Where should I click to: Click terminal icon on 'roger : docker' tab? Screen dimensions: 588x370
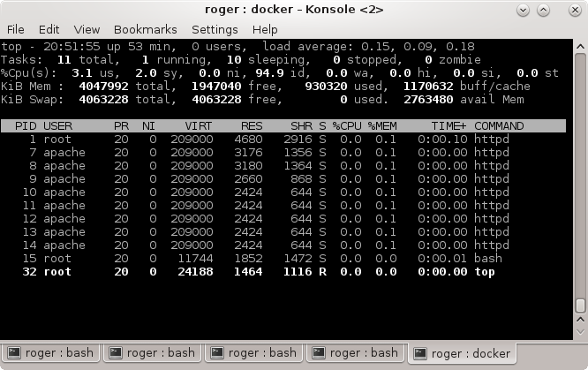click(420, 353)
